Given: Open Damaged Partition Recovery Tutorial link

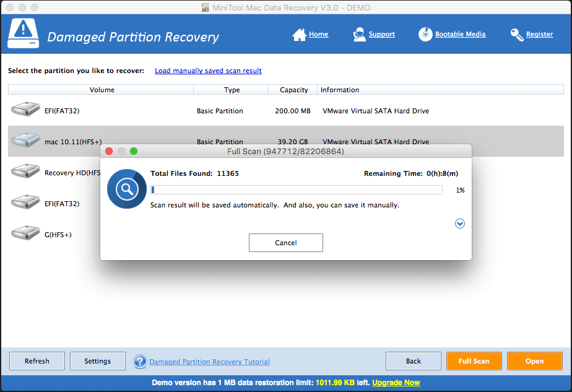Looking at the screenshot, I should pos(209,362).
